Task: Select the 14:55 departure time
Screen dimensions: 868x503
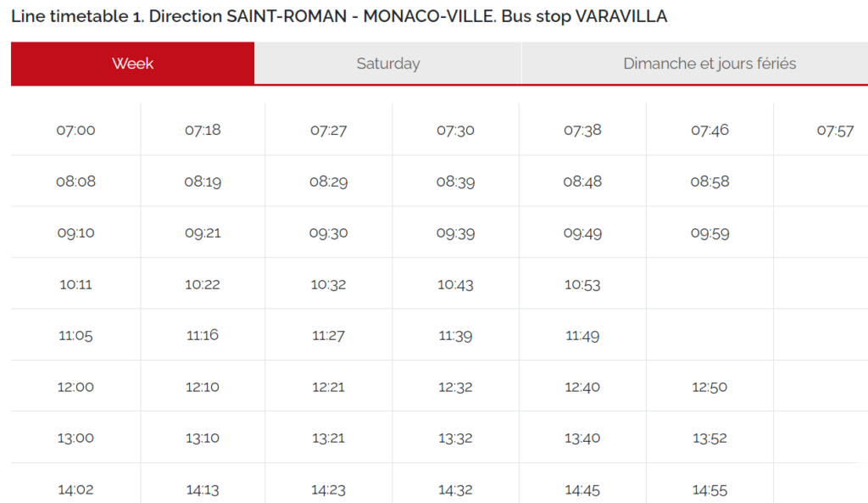Action: 709,489
